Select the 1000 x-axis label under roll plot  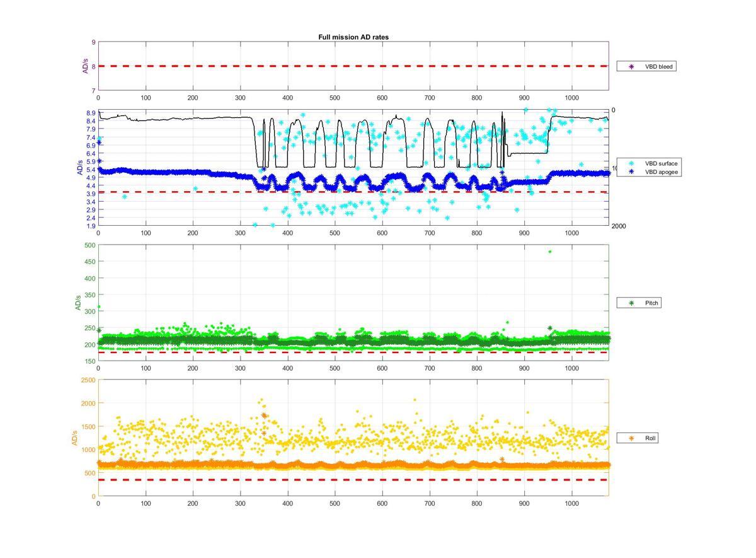tap(571, 504)
